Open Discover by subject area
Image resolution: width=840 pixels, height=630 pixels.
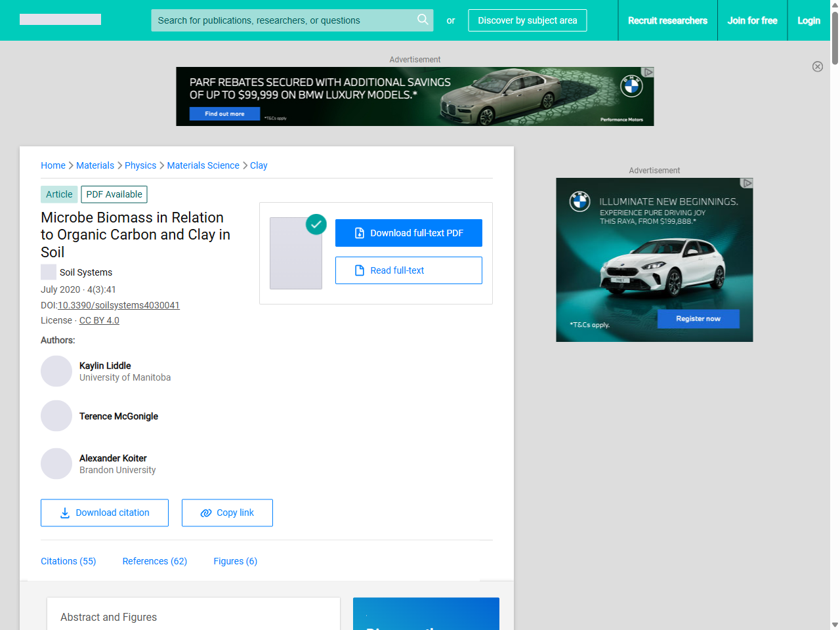coord(527,20)
